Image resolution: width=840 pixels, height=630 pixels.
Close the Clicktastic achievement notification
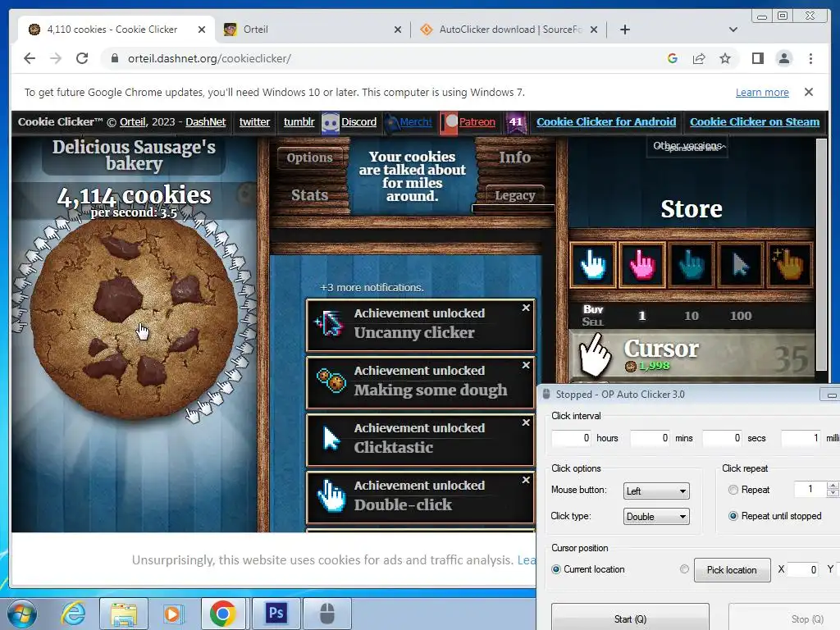pos(526,422)
